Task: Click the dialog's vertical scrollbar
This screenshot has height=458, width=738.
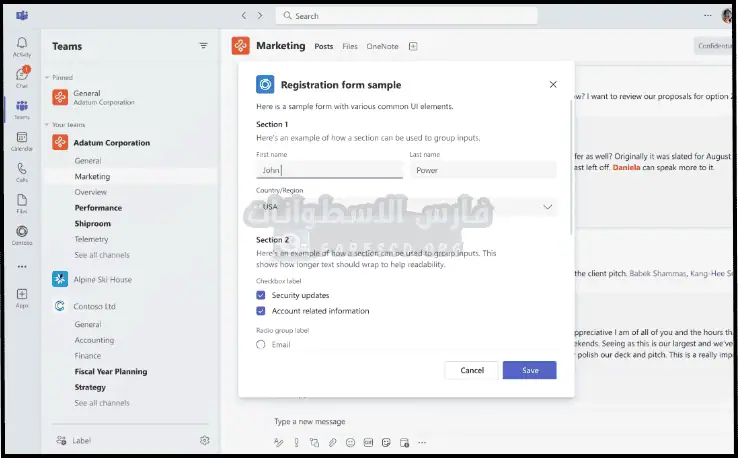Action: 571,170
